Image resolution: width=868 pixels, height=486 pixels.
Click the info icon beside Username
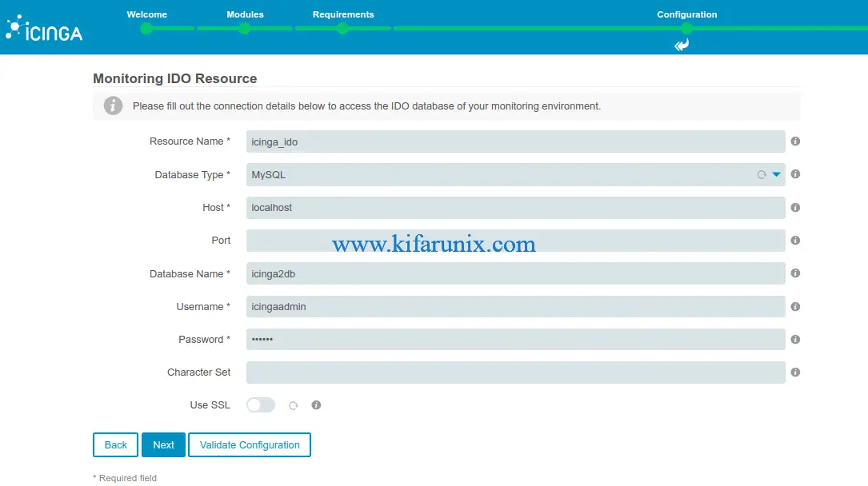pyautogui.click(x=795, y=306)
